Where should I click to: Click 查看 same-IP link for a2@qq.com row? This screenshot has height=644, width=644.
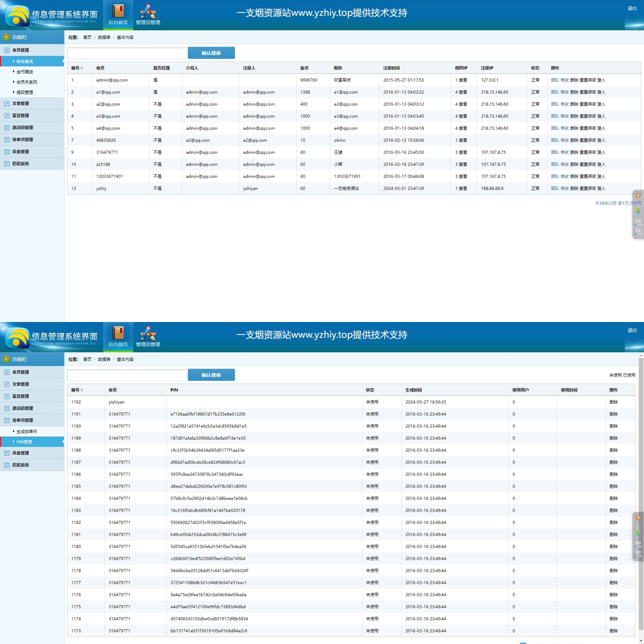(463, 104)
